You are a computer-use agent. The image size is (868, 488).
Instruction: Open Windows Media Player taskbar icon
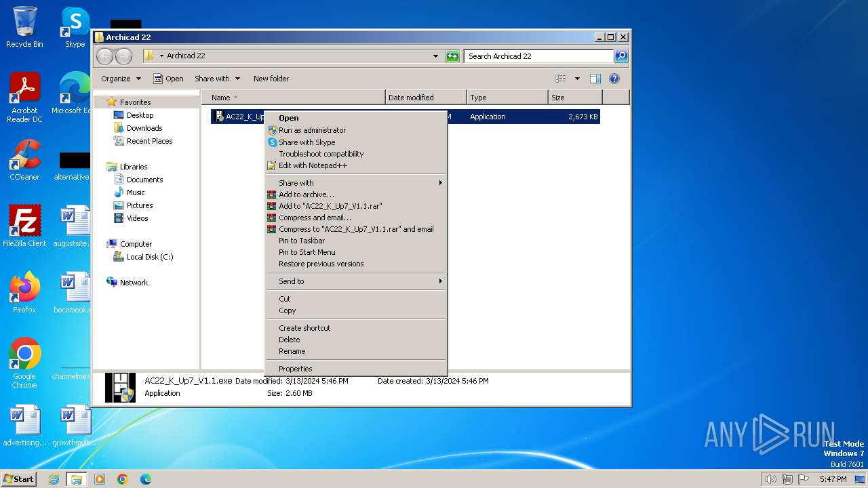point(100,479)
